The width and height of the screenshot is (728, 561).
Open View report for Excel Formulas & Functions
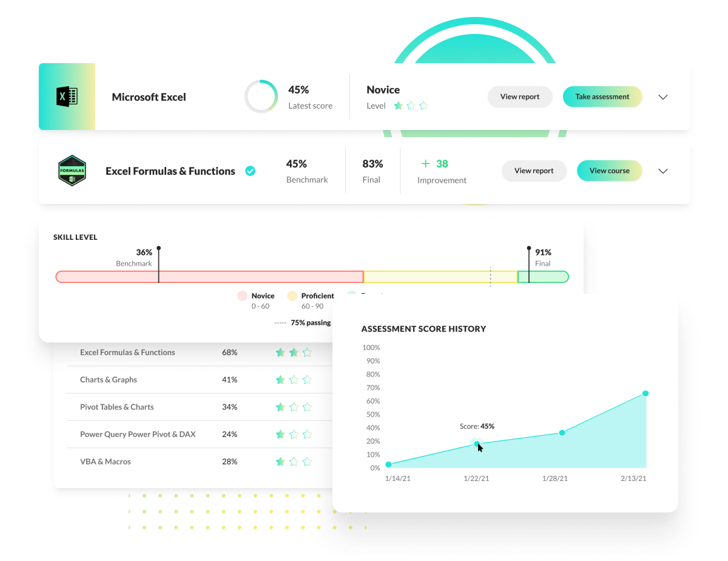pyautogui.click(x=534, y=171)
